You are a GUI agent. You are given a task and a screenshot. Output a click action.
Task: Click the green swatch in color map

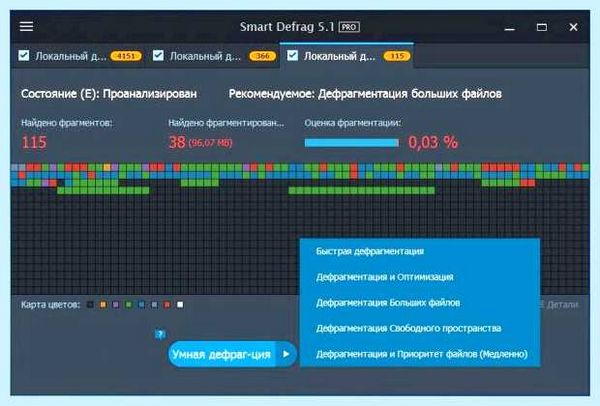(x=129, y=305)
